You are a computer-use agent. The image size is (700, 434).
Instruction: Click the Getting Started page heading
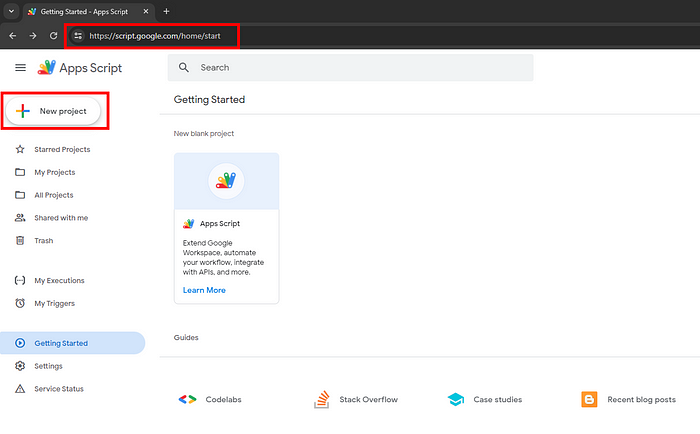click(x=209, y=100)
